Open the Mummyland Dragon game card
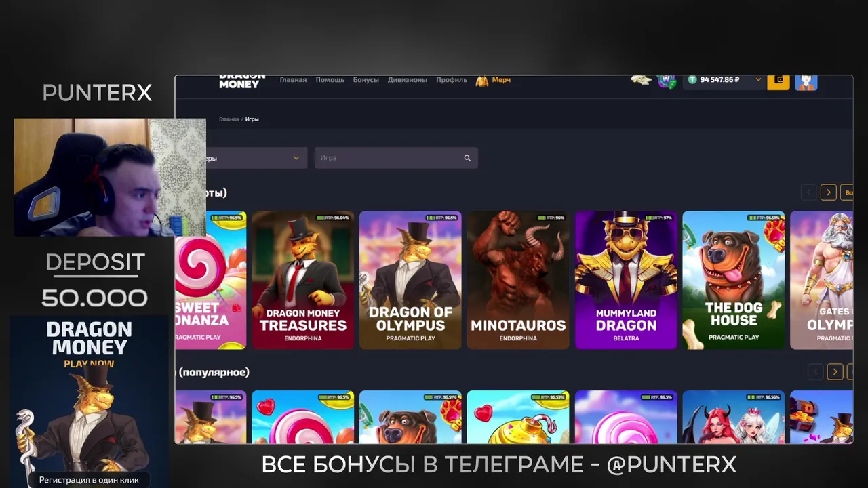This screenshot has height=488, width=868. [626, 280]
